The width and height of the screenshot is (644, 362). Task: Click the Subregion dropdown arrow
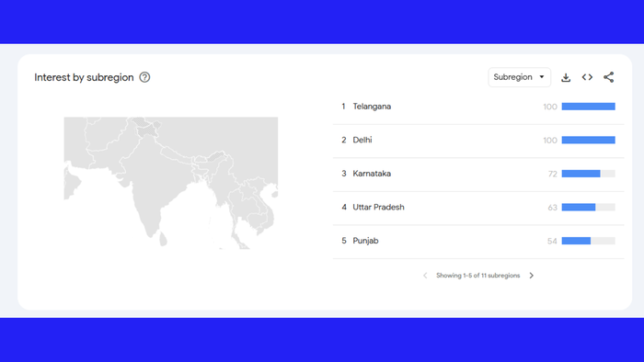pos(542,77)
